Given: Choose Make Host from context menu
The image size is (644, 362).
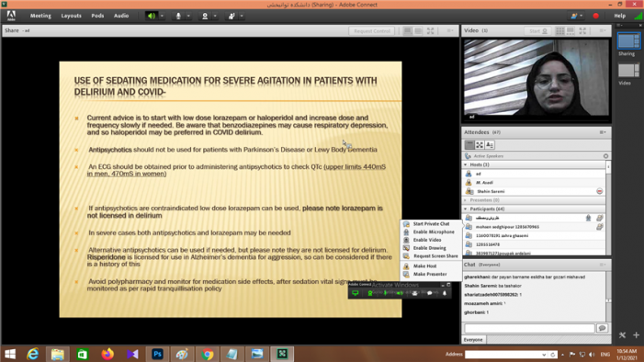Looking at the screenshot, I should click(x=430, y=266).
